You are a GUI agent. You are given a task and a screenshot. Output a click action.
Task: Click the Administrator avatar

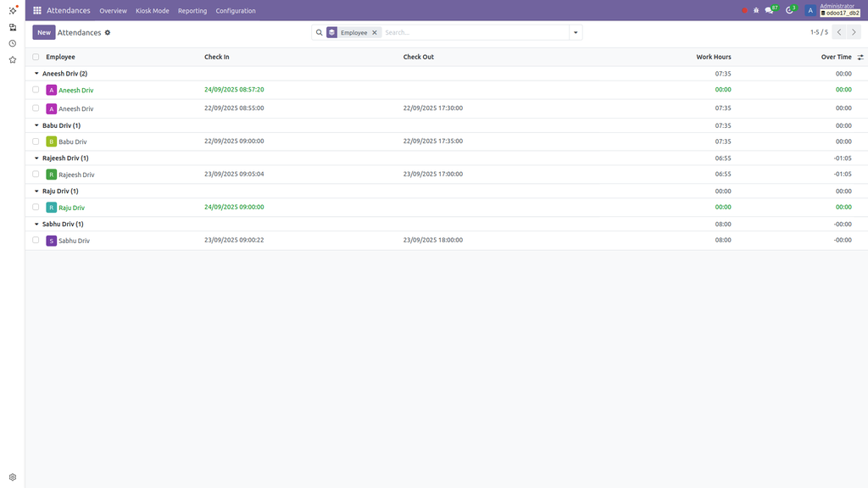[x=810, y=10]
